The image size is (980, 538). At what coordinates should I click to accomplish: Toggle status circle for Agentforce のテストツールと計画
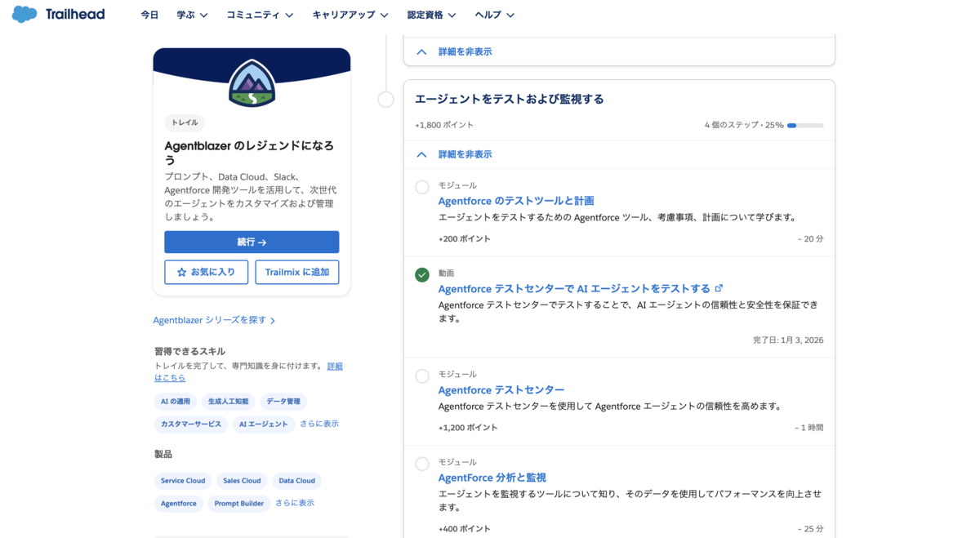tap(422, 187)
